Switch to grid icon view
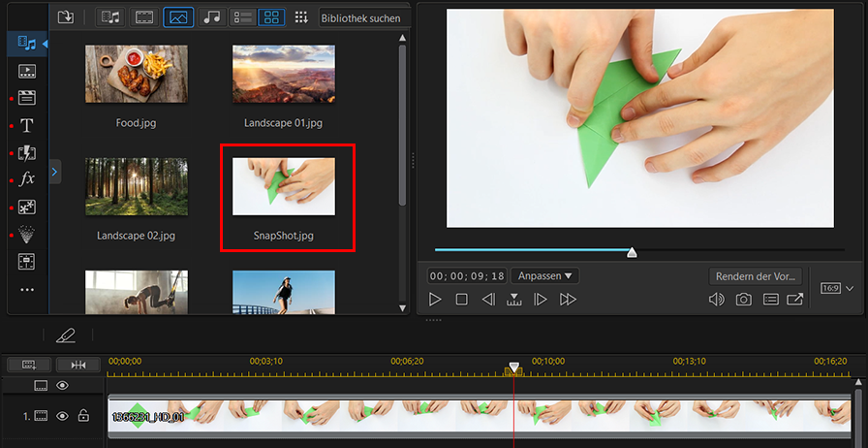Viewport: 868px width, 448px height. (x=271, y=17)
